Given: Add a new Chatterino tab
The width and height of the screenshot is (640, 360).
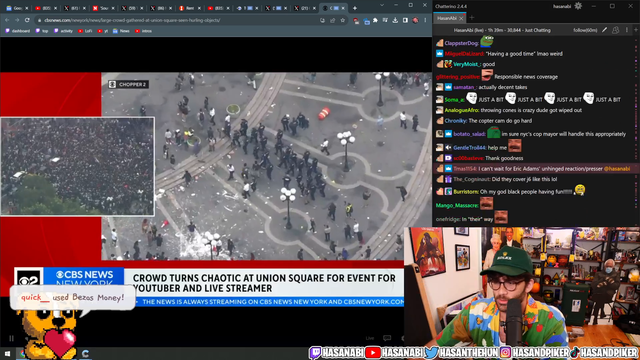Looking at the screenshot, I should click(471, 18).
